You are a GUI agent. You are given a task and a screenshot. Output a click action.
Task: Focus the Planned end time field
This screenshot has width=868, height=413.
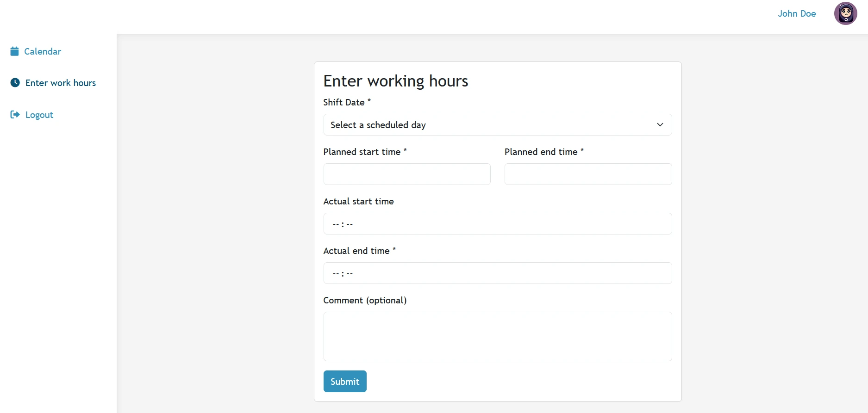click(x=588, y=174)
